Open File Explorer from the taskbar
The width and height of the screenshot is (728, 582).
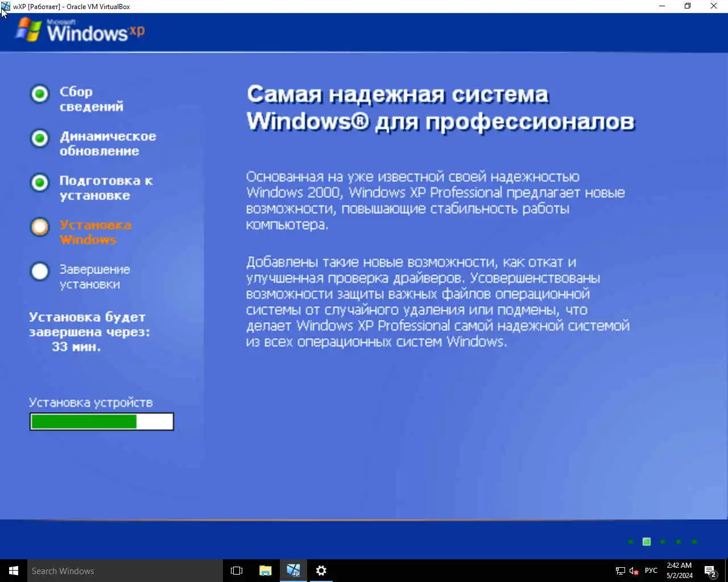[265, 571]
